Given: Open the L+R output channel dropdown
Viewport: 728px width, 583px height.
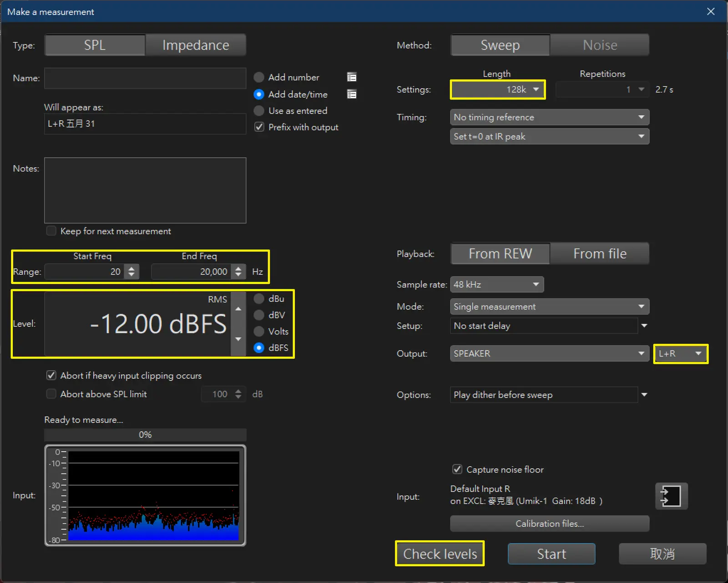Looking at the screenshot, I should point(681,353).
